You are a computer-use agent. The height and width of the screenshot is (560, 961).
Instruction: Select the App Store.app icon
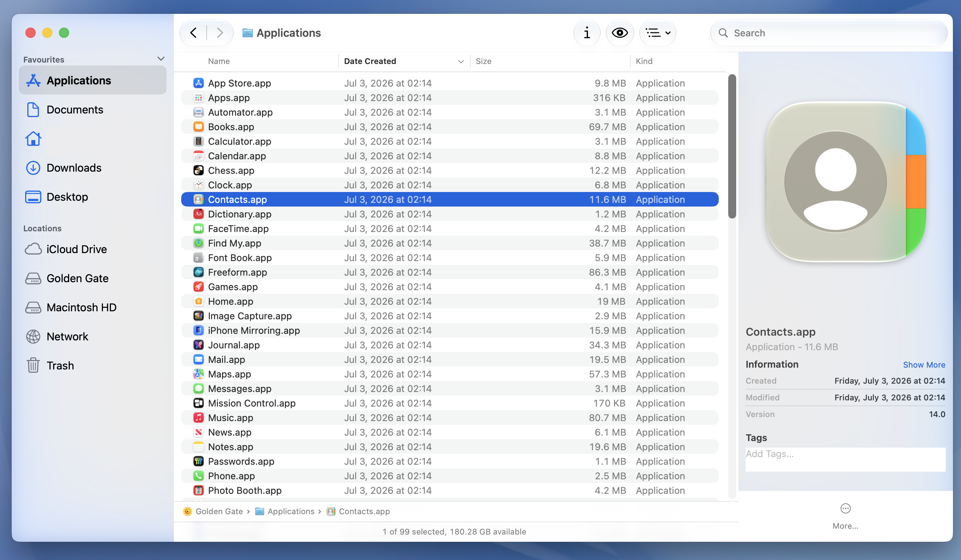point(198,83)
